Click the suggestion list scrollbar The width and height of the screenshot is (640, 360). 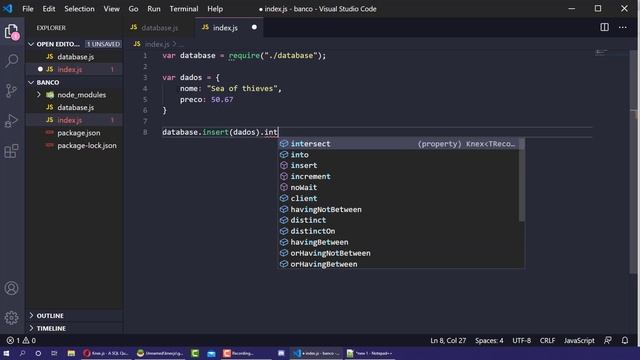(x=522, y=180)
